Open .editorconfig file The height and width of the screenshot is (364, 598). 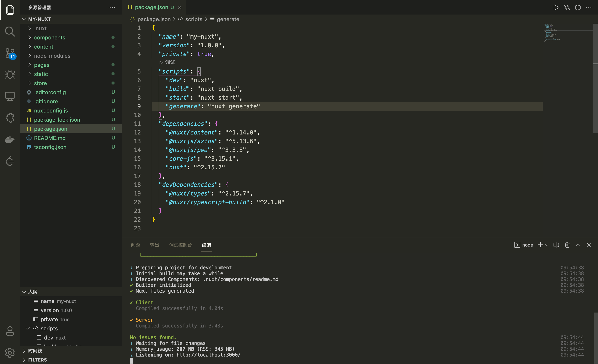[71, 92]
